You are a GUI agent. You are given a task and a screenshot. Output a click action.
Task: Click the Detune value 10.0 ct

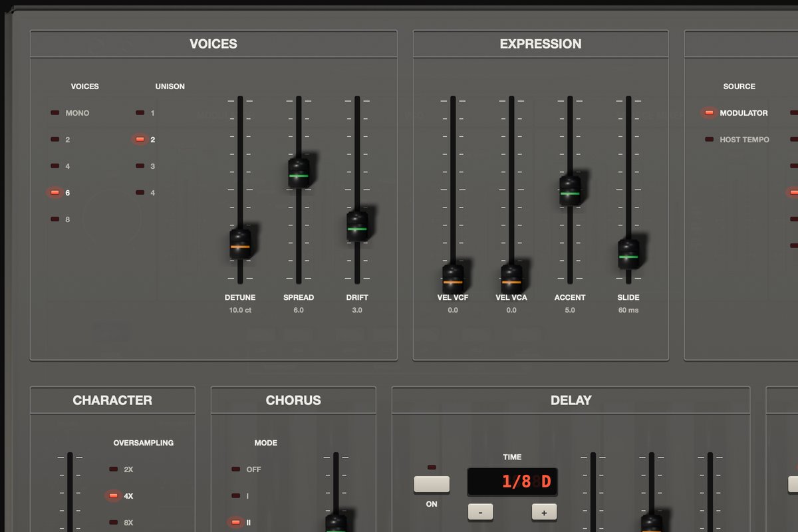pos(240,310)
